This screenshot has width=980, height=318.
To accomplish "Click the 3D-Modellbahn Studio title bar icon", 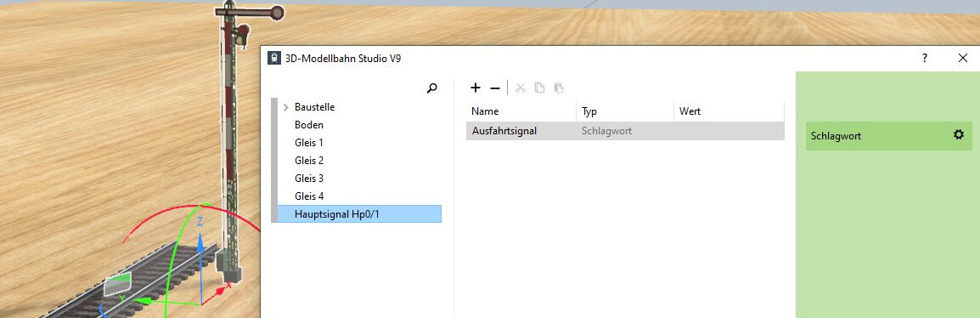I will coord(273,58).
